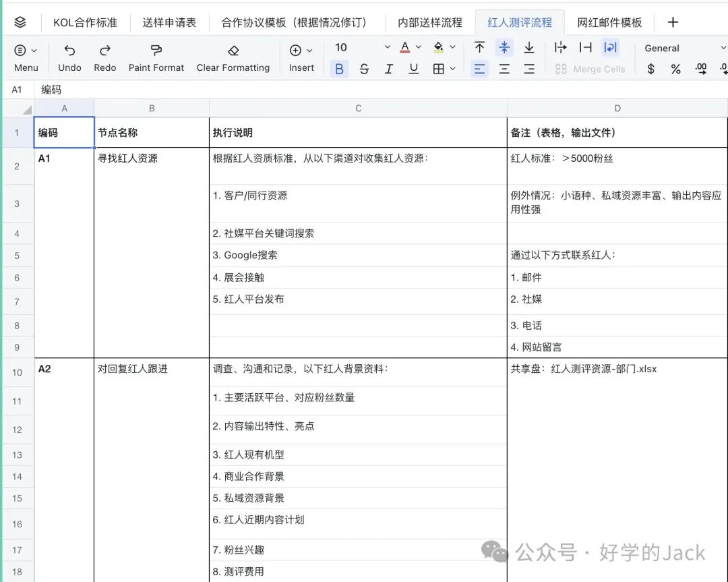Switch to 内部送样流程 tab

point(430,22)
